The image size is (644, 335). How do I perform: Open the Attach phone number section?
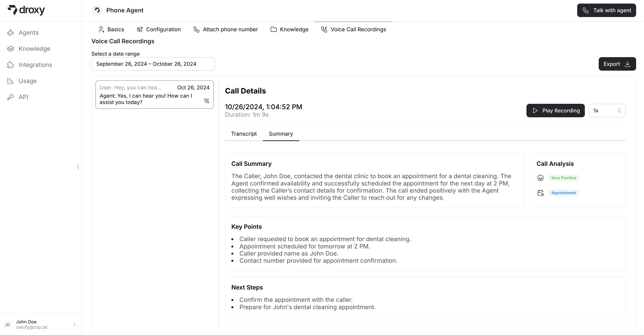click(x=225, y=29)
